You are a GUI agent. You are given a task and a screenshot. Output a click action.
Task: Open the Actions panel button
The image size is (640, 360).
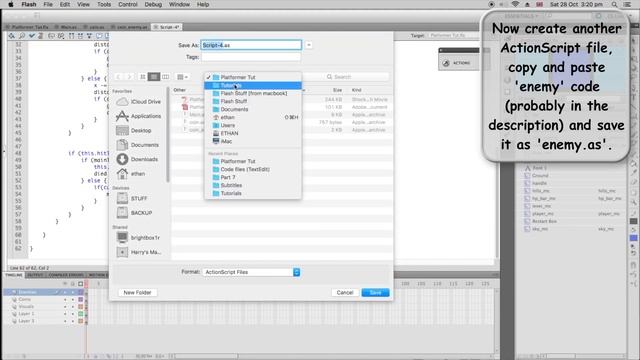click(x=459, y=63)
